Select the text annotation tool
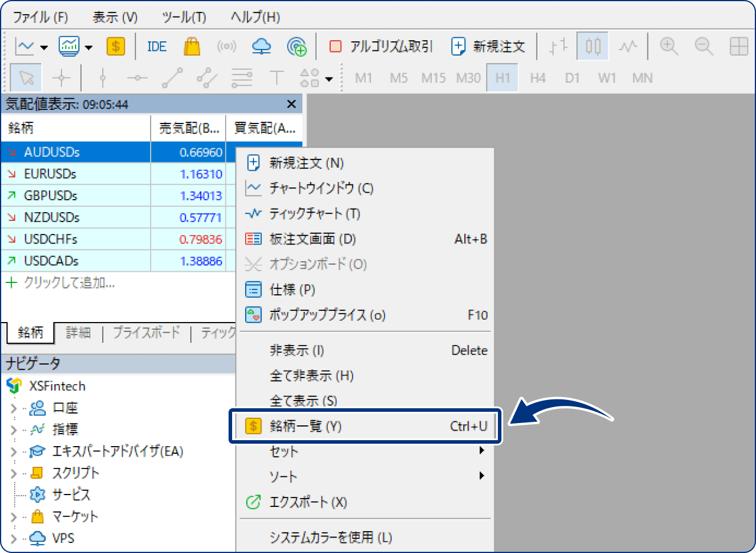756x553 pixels. 276,77
